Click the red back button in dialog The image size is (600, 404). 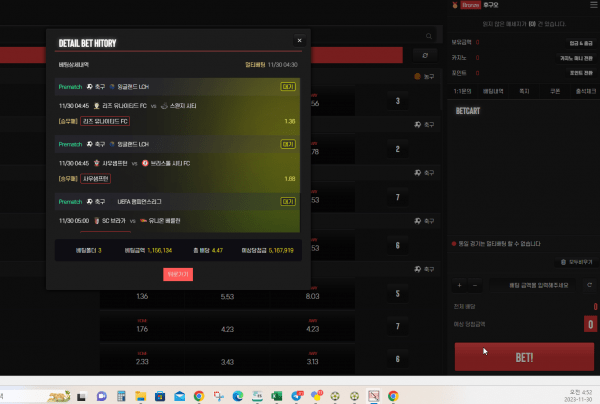[x=178, y=274]
